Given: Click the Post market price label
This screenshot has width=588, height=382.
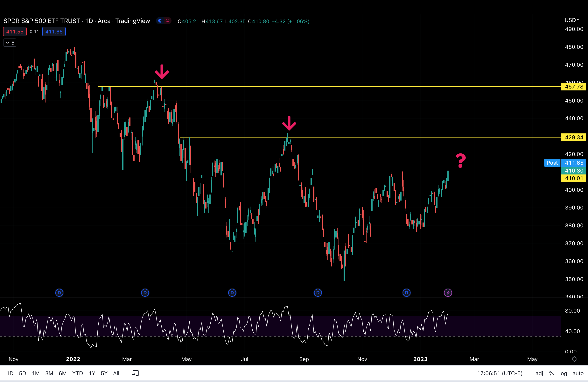Looking at the screenshot, I should [552, 163].
